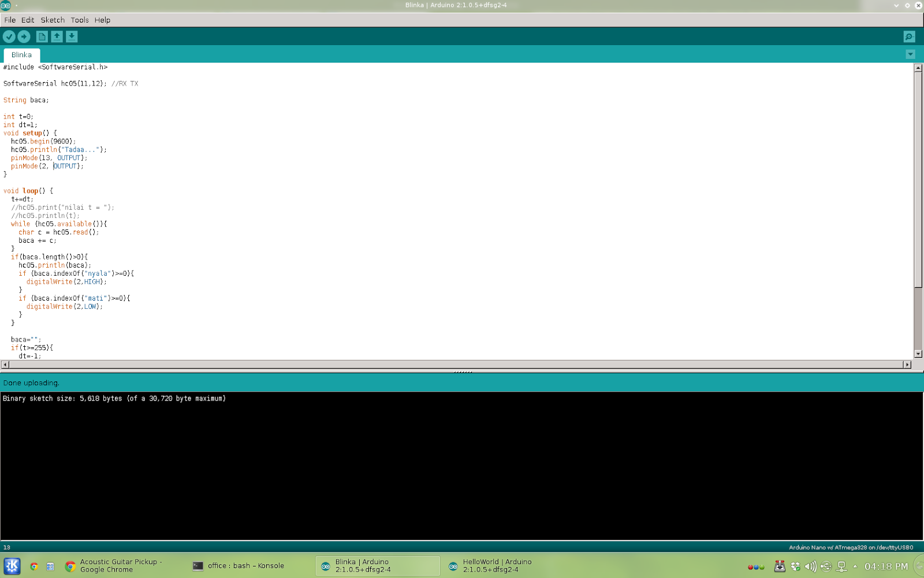Save the sketch with the down-arrow icon
The width and height of the screenshot is (924, 578).
(72, 36)
